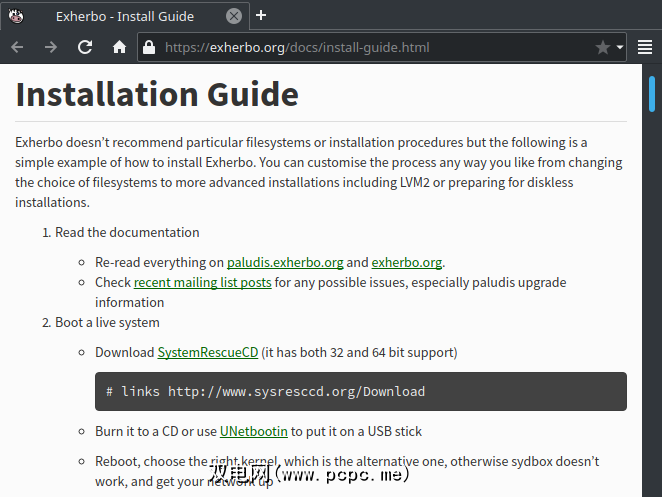Open the SystemRescueCD download link
The height and width of the screenshot is (497, 662).
[208, 352]
